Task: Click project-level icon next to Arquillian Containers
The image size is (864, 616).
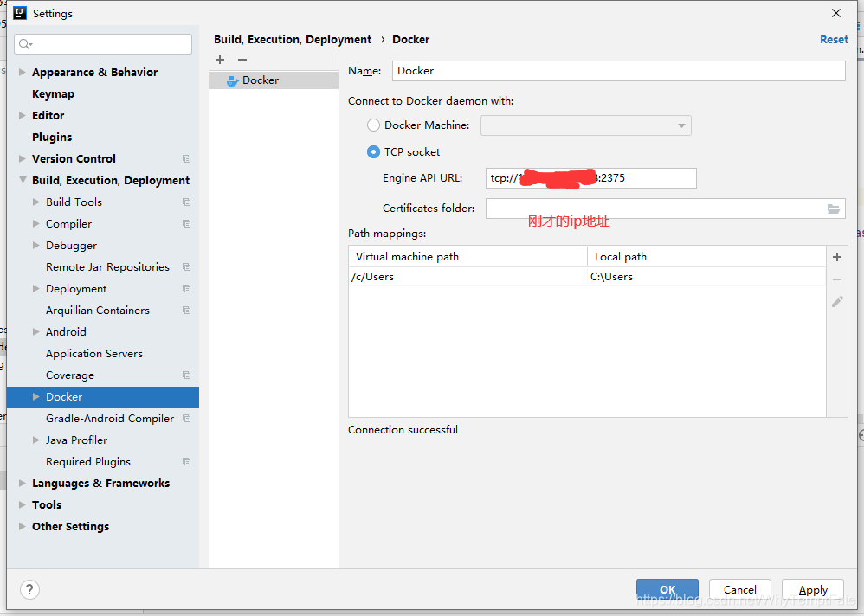Action: 187,311
